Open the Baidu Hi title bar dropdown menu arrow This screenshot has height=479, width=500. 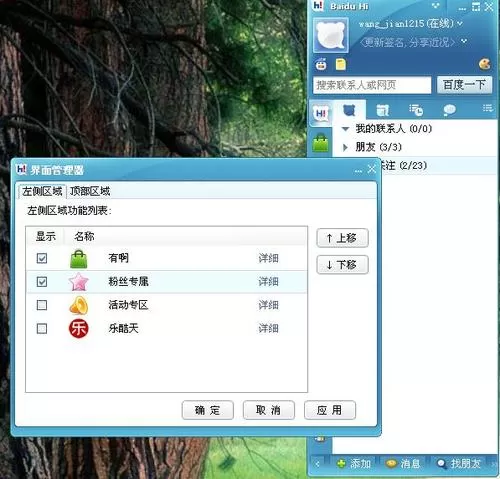tap(435, 6)
